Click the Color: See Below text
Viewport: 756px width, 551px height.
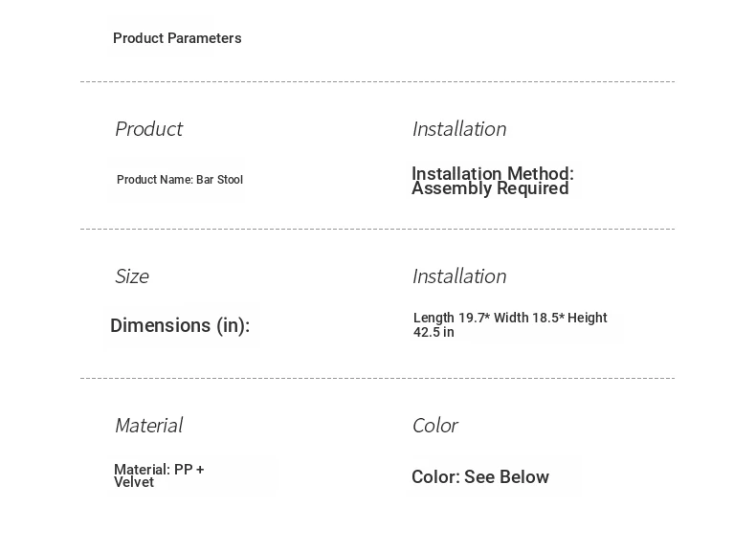tap(480, 476)
